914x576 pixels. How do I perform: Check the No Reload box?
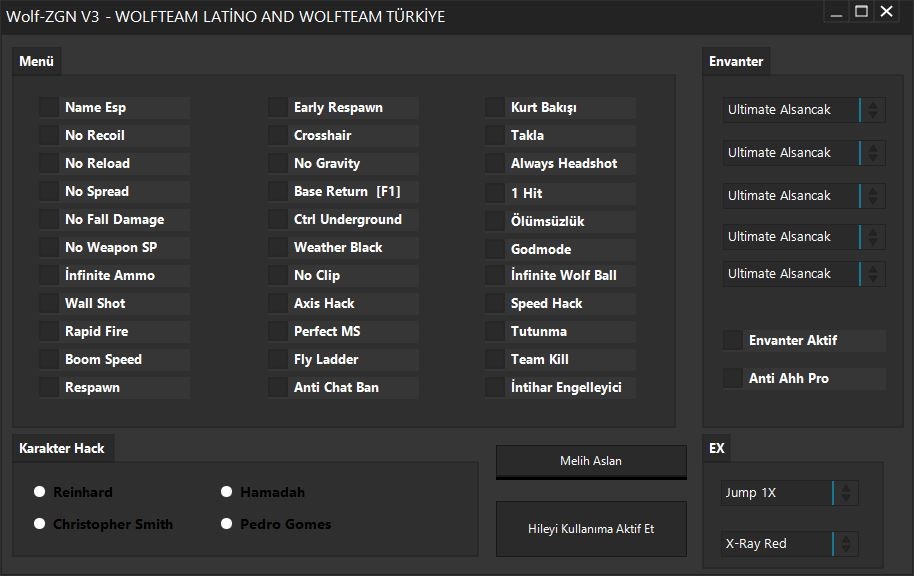pyautogui.click(x=49, y=163)
